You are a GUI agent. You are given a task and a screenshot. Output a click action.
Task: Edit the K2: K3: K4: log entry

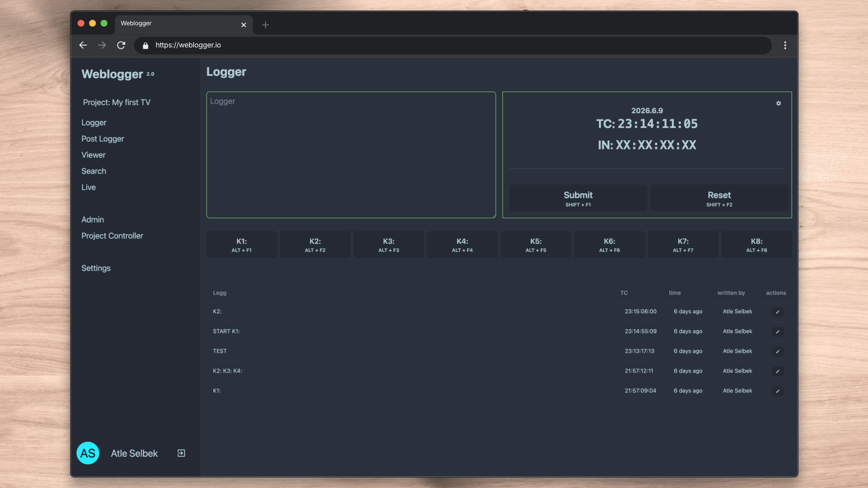pyautogui.click(x=778, y=371)
